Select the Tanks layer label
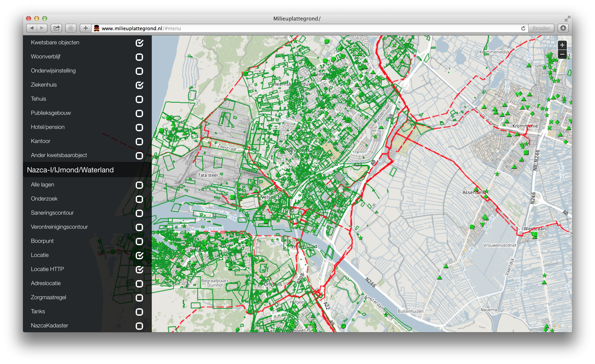Viewport: 595px width, 364px height. [38, 311]
